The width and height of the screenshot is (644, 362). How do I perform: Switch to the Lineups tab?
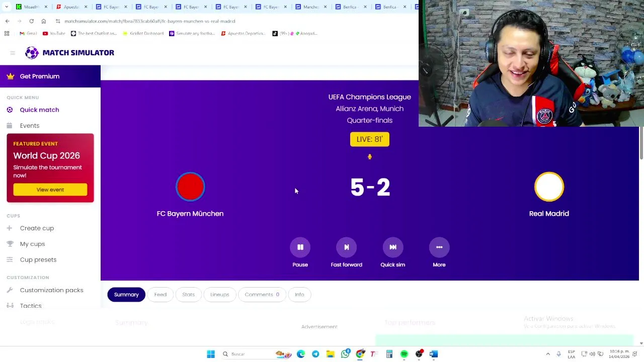[x=219, y=295]
